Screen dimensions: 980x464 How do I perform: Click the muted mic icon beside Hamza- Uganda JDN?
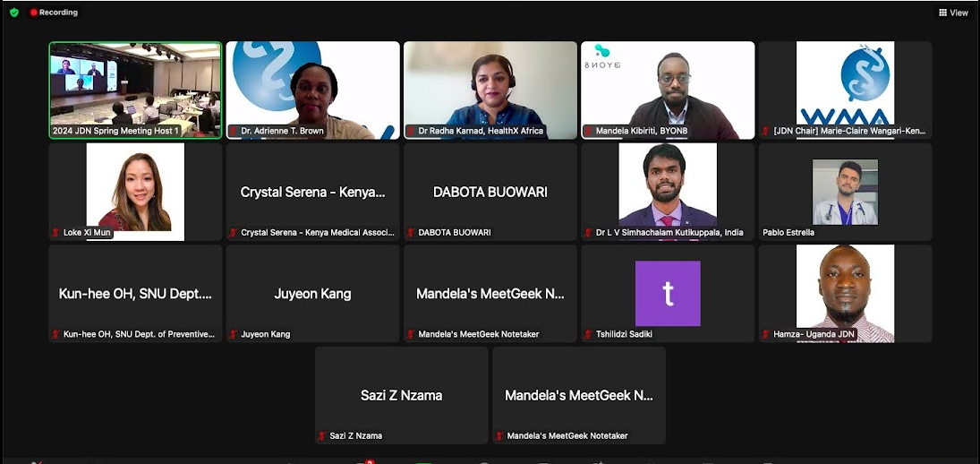[x=765, y=334]
